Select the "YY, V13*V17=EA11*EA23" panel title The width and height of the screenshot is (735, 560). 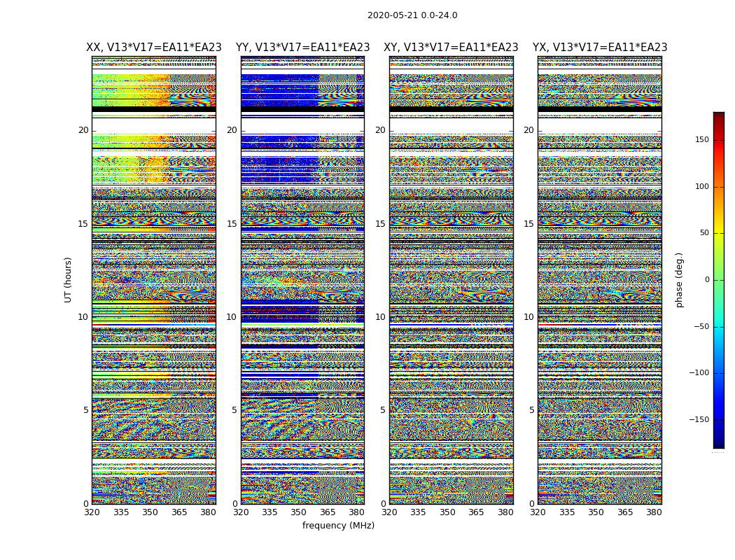pos(303,48)
